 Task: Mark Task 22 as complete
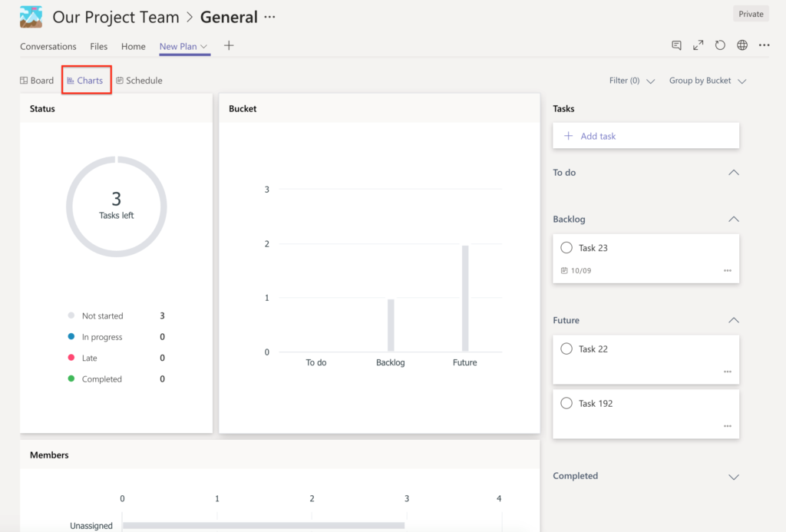pyautogui.click(x=566, y=349)
